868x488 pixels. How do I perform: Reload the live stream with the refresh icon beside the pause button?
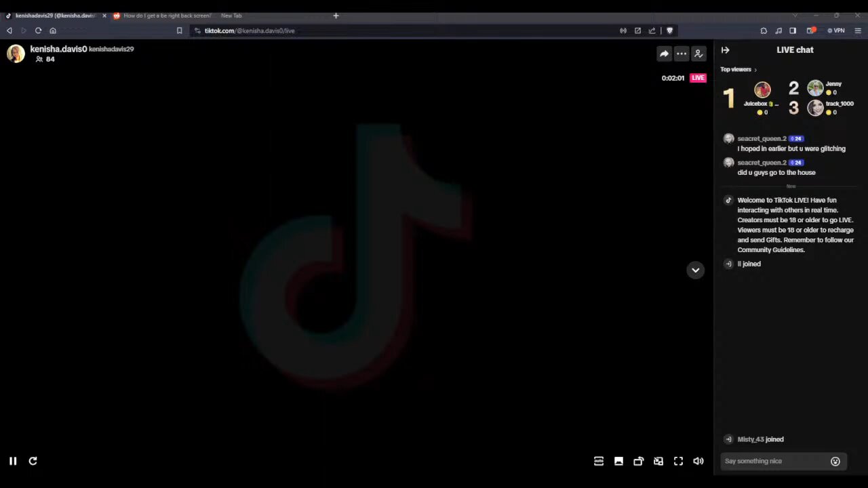pyautogui.click(x=33, y=461)
